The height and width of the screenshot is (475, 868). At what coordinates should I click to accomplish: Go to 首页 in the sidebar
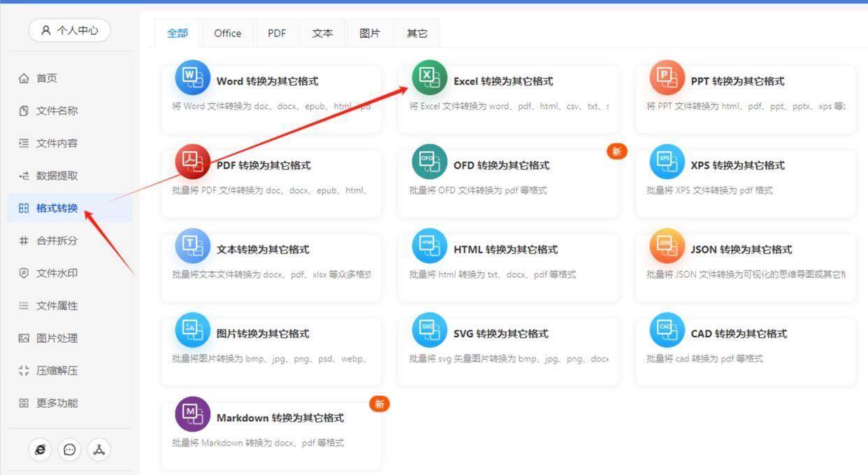click(47, 78)
